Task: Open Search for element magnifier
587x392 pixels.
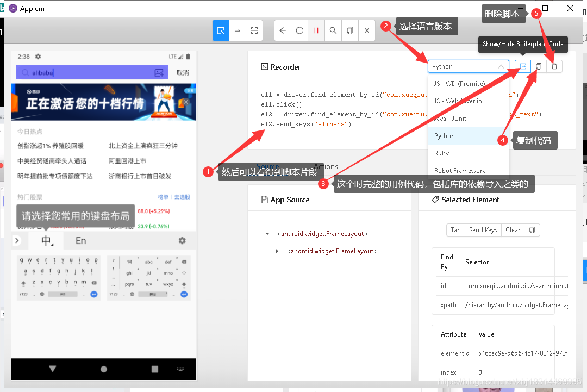Action: pos(333,30)
